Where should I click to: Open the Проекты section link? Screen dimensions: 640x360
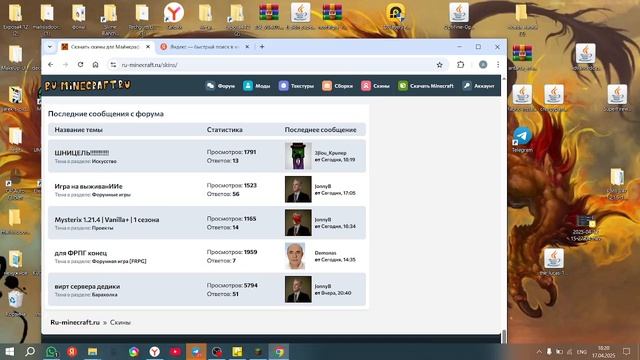point(102,228)
